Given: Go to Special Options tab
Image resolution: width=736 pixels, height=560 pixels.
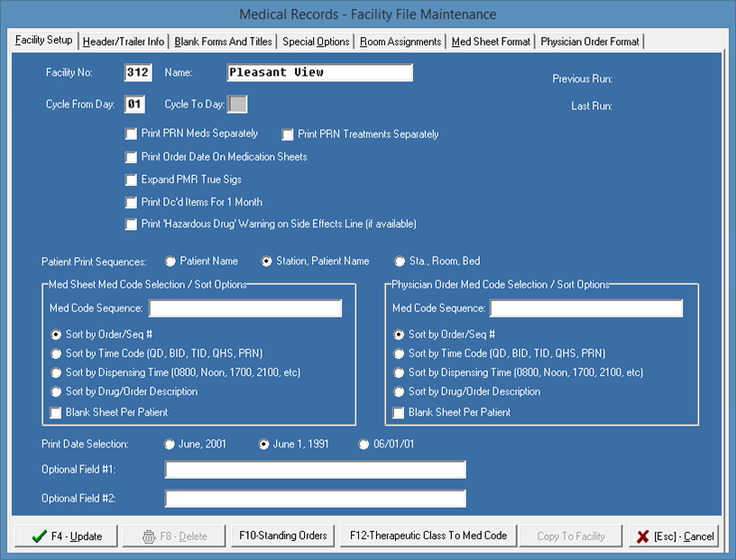Looking at the screenshot, I should point(316,41).
